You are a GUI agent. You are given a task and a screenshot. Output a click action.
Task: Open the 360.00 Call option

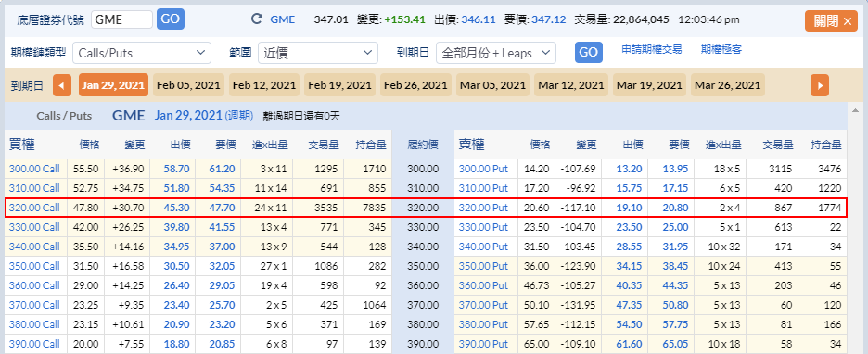point(34,285)
